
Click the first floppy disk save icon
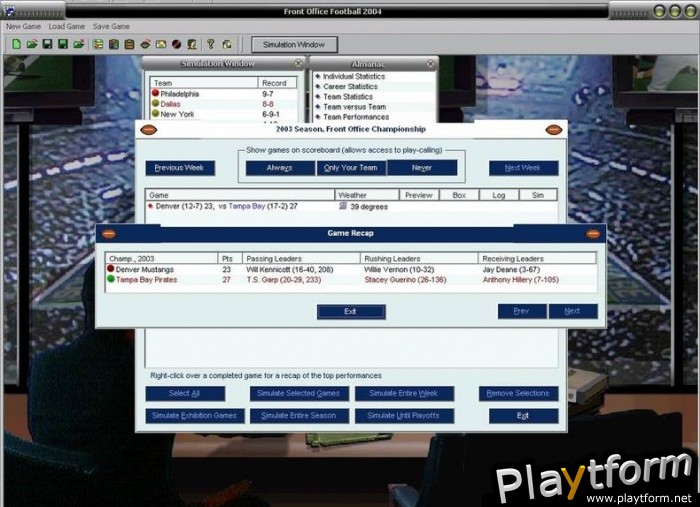tap(47, 44)
